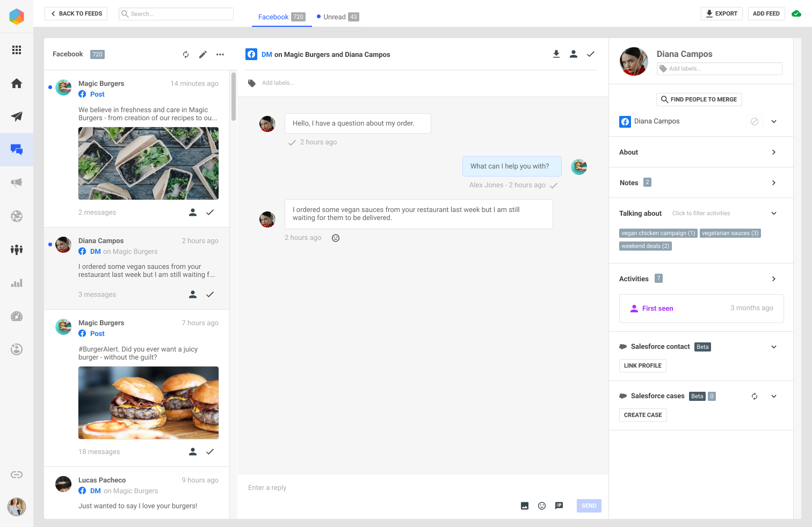The width and height of the screenshot is (812, 527).
Task: Open the burgers post image
Action: pos(148,403)
